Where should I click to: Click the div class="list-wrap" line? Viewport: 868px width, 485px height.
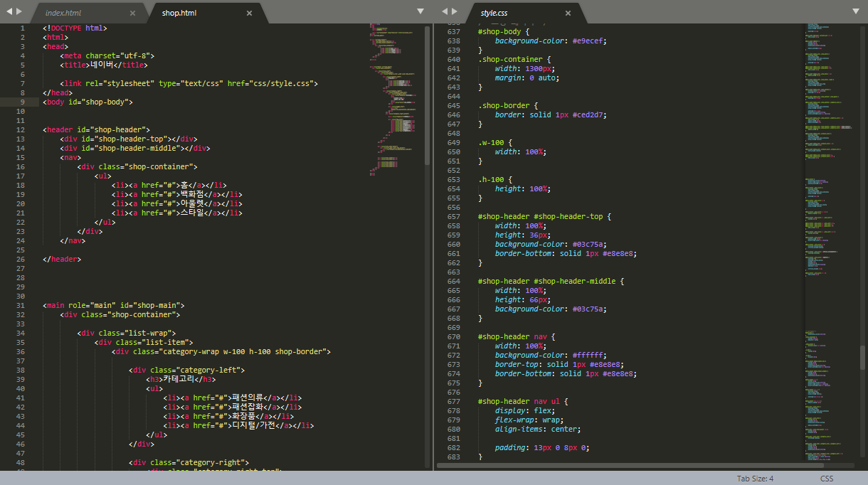click(x=127, y=333)
